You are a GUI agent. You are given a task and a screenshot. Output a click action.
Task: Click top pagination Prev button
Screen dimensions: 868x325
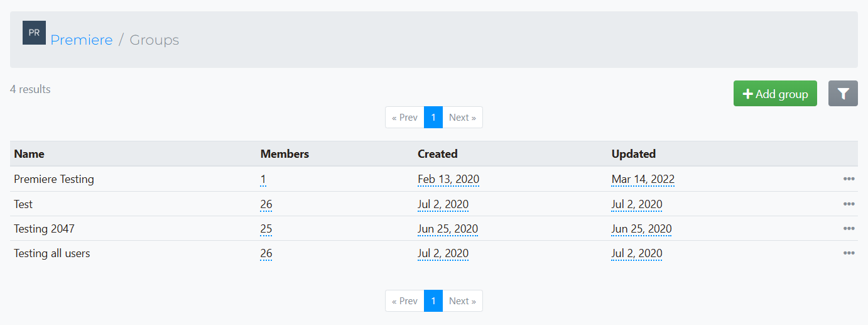(404, 118)
